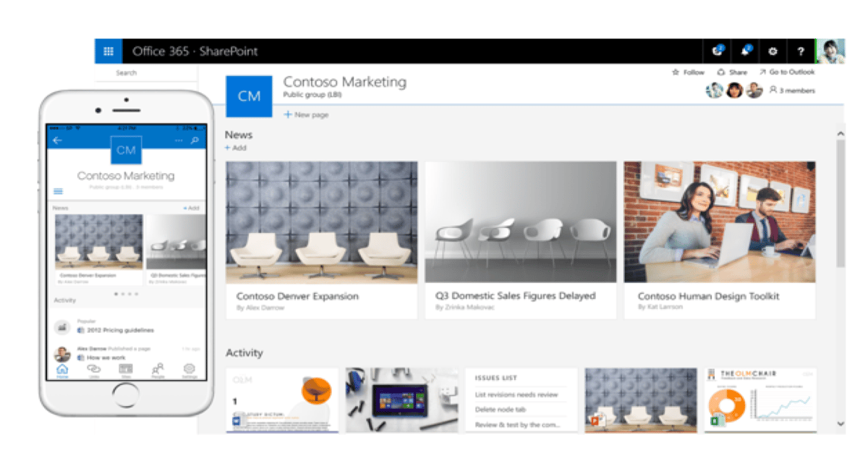Open the Office 365 settings gear

pos(772,51)
